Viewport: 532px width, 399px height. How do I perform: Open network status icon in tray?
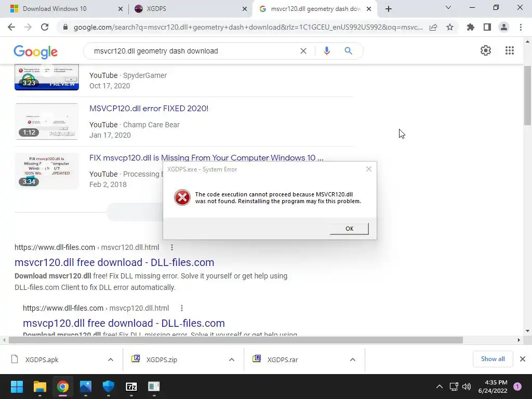[454, 387]
